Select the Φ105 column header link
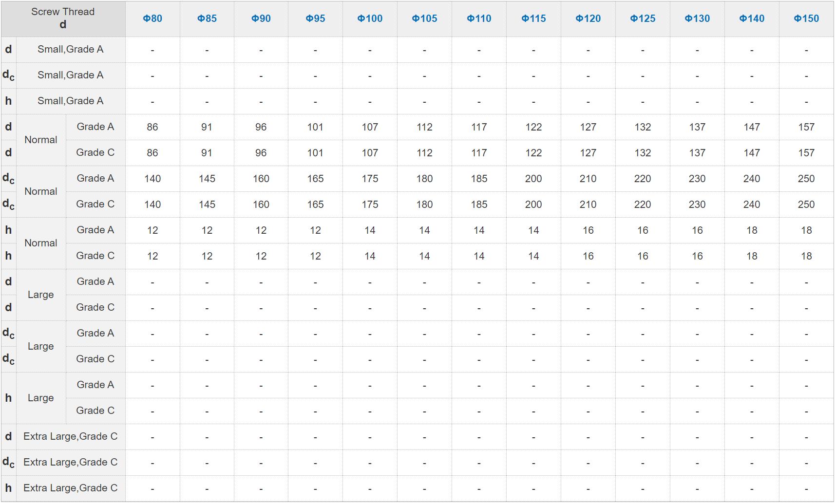This screenshot has height=504, width=836. click(424, 19)
